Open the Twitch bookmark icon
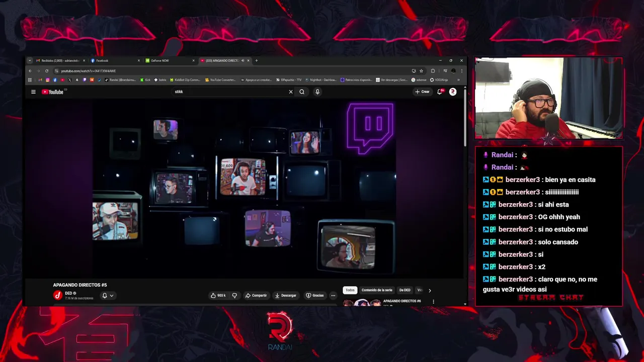The image size is (644, 362). click(85, 80)
